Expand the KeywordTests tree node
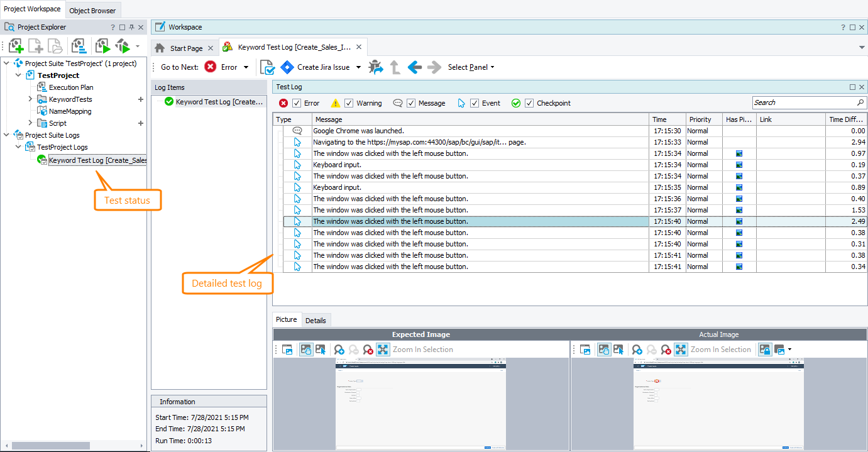The width and height of the screenshot is (868, 452). (30, 99)
